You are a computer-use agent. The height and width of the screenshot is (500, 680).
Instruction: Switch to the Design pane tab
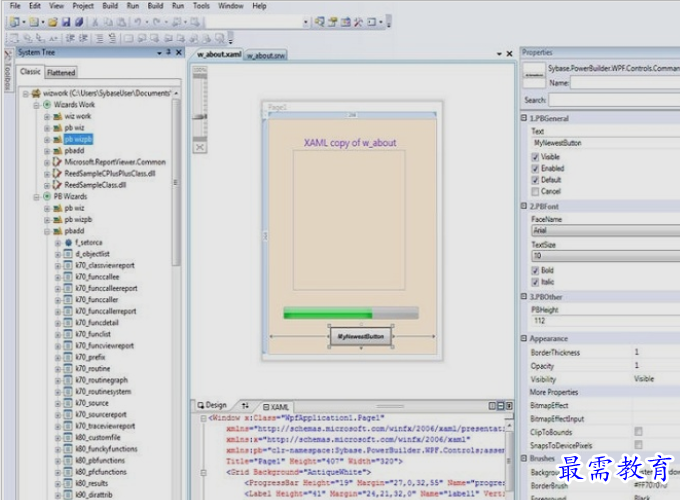pos(212,405)
